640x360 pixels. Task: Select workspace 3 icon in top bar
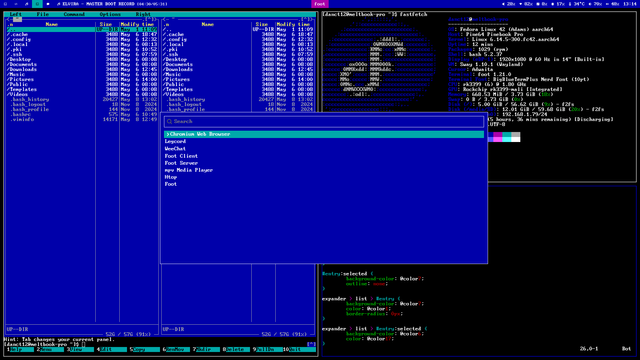(27, 4)
